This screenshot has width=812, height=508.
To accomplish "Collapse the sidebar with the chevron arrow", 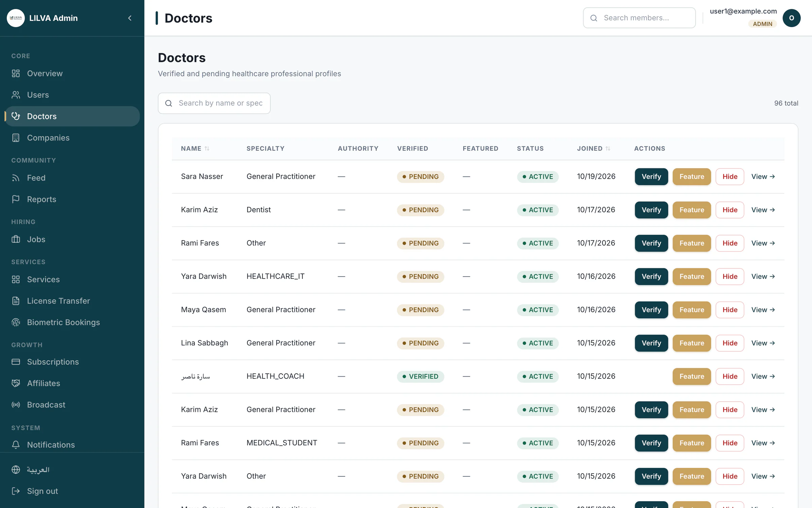I will coord(130,18).
